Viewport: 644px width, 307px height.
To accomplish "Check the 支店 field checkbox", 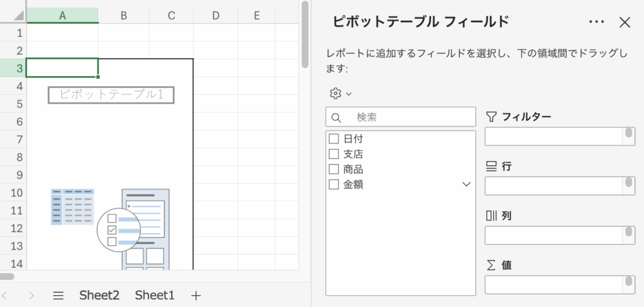I will click(x=334, y=154).
